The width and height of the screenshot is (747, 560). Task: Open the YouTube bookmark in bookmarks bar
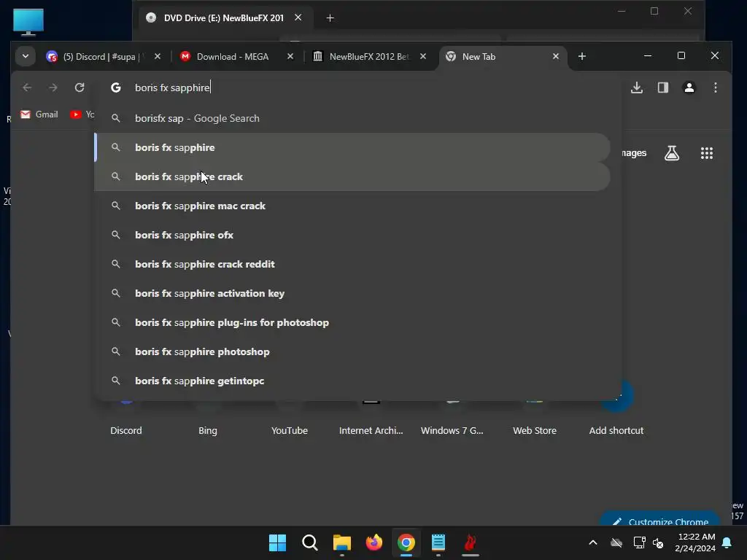click(82, 114)
